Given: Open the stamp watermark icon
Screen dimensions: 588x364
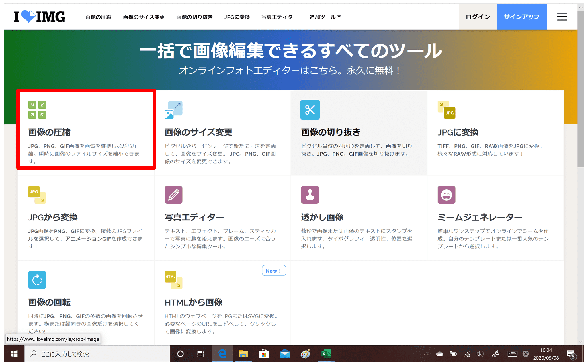Looking at the screenshot, I should [310, 195].
